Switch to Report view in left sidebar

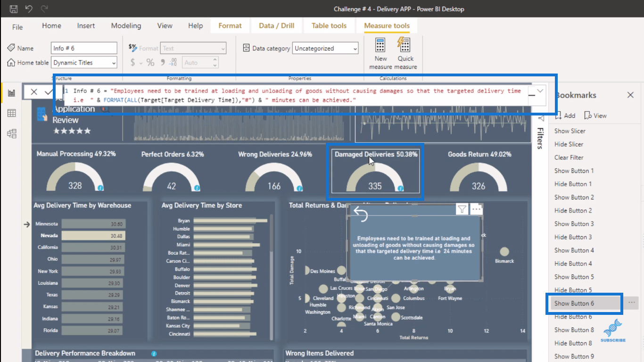[11, 93]
